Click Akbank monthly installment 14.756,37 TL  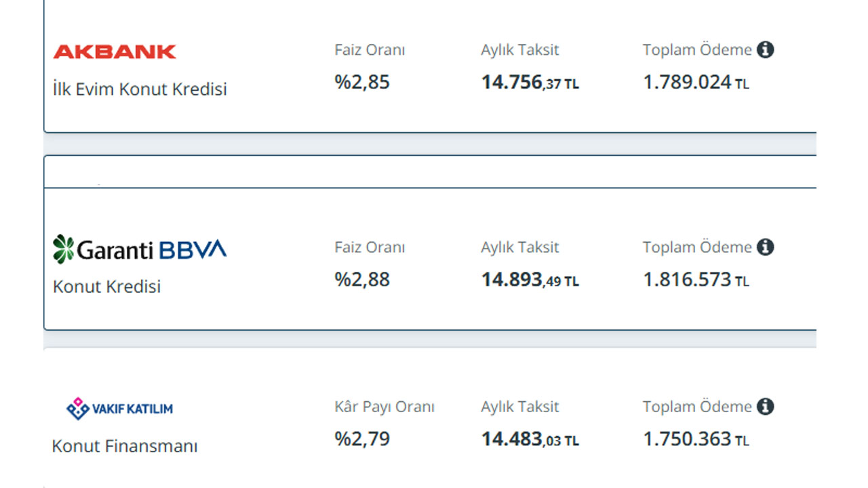(530, 83)
